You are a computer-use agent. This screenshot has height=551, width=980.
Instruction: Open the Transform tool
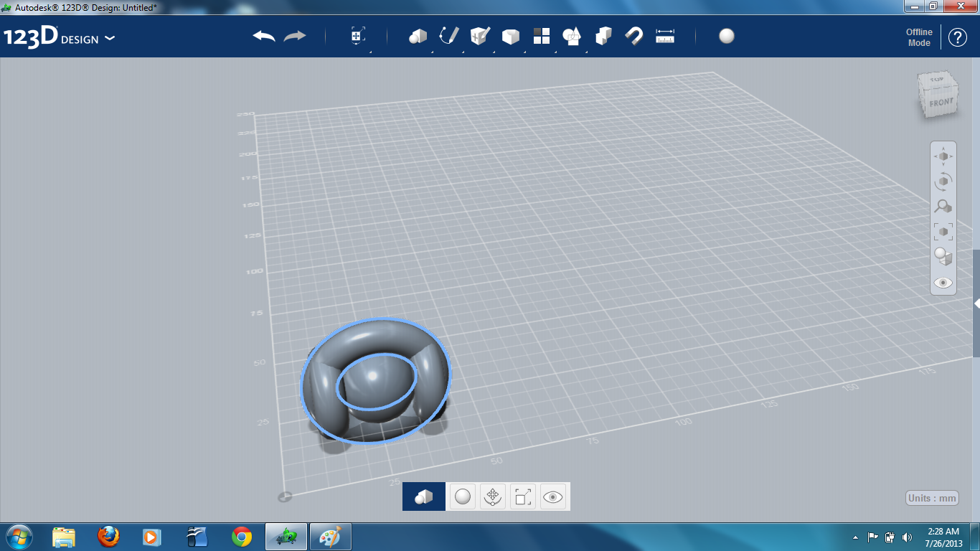pos(358,37)
